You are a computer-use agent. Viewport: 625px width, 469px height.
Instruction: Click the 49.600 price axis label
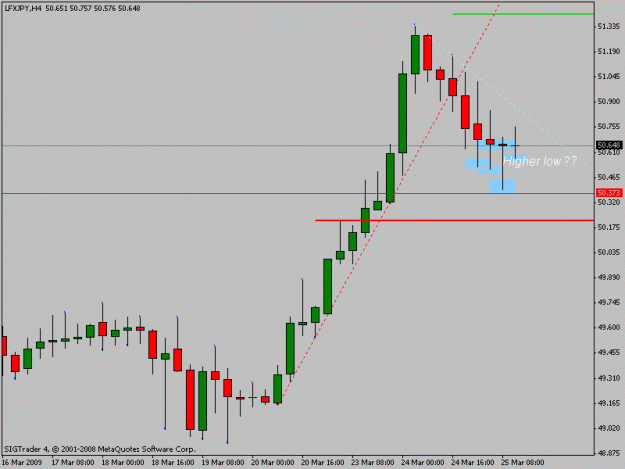coord(609,328)
